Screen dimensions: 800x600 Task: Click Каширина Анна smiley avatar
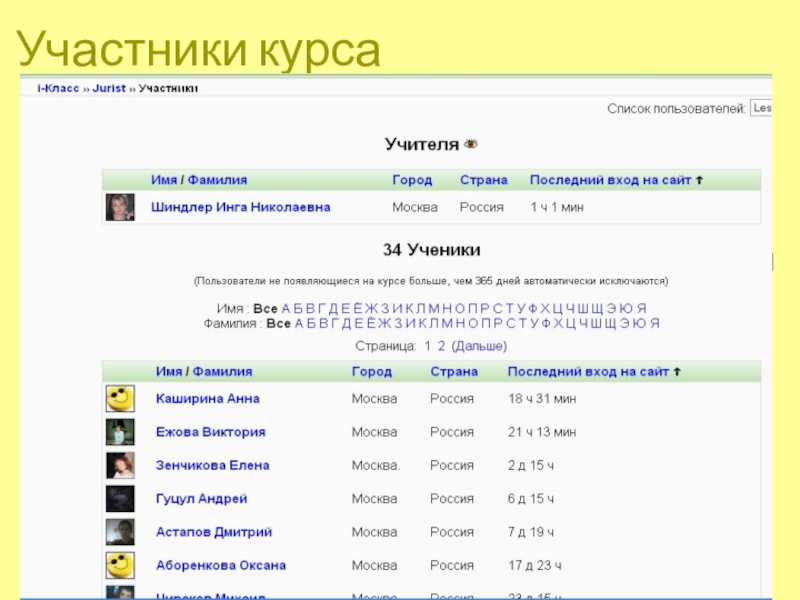click(120, 398)
